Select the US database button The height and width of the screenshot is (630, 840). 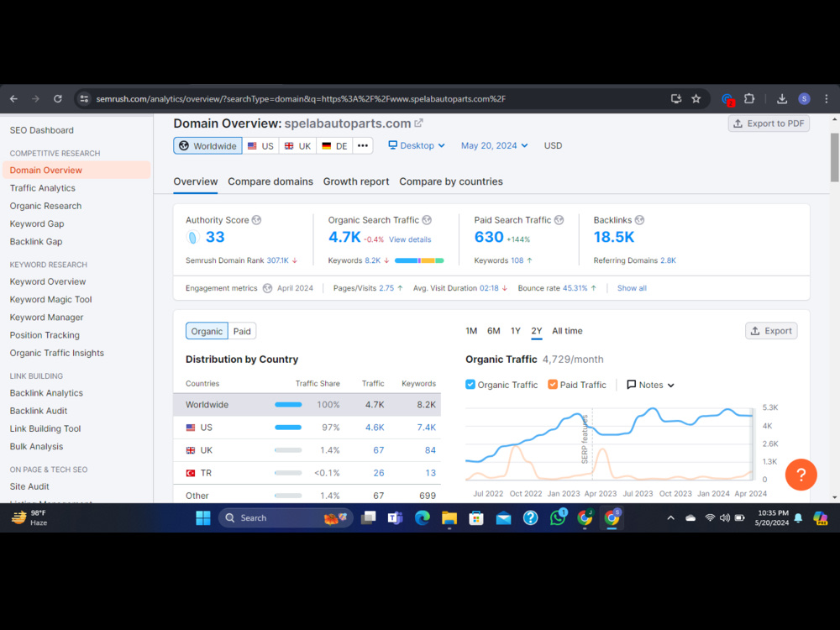[x=260, y=145]
